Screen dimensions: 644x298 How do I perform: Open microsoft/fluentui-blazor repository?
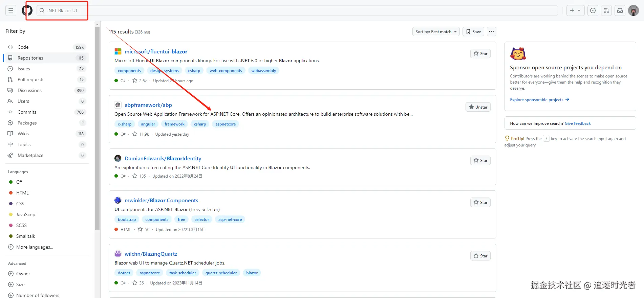(156, 51)
